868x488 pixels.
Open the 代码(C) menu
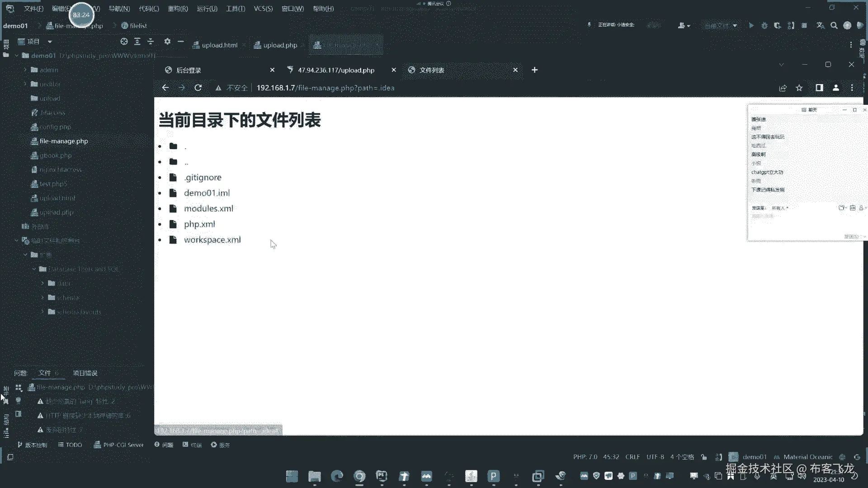tap(149, 9)
